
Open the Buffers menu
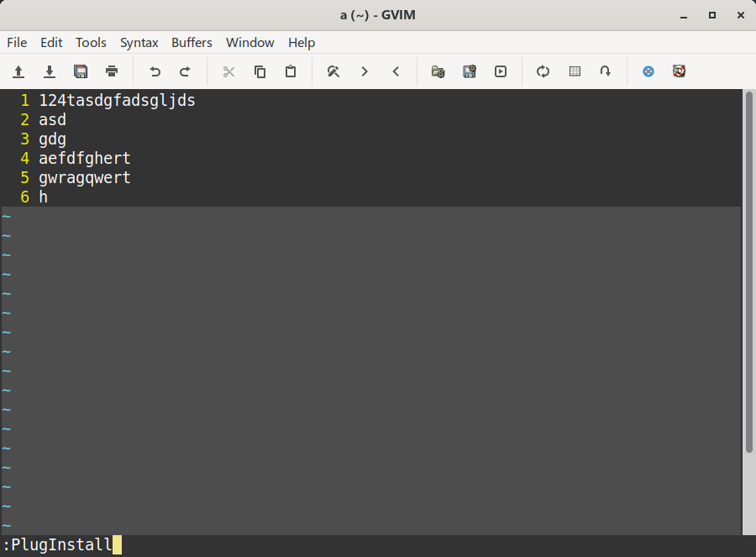(x=192, y=43)
